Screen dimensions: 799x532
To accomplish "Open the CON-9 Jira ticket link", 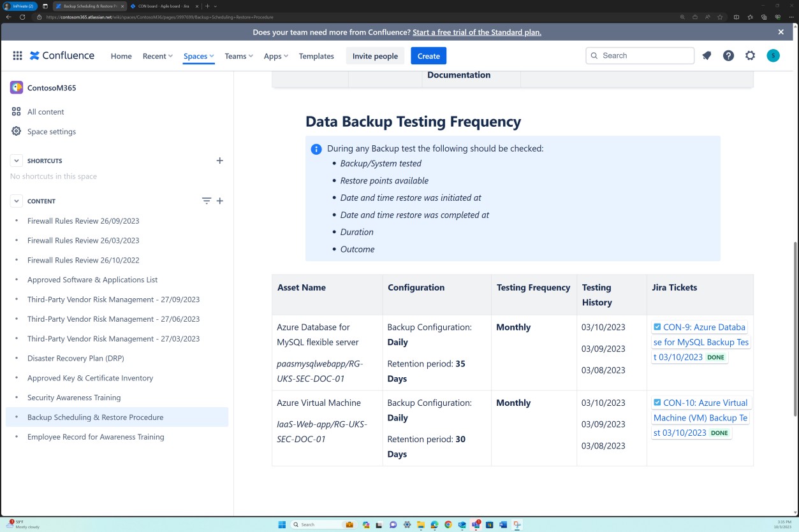I will pyautogui.click(x=700, y=327).
